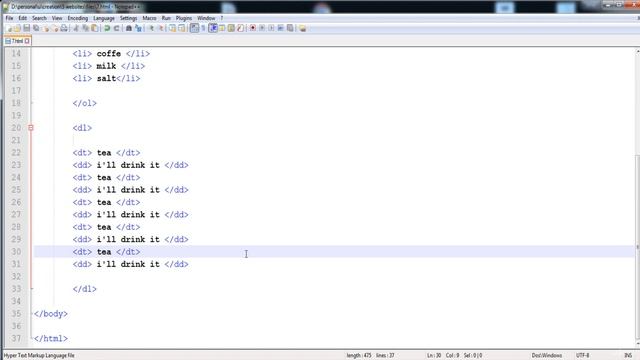Viewport: 640px width, 360px height.
Task: Click "i'll drink it" on line 23
Action: (x=128, y=165)
